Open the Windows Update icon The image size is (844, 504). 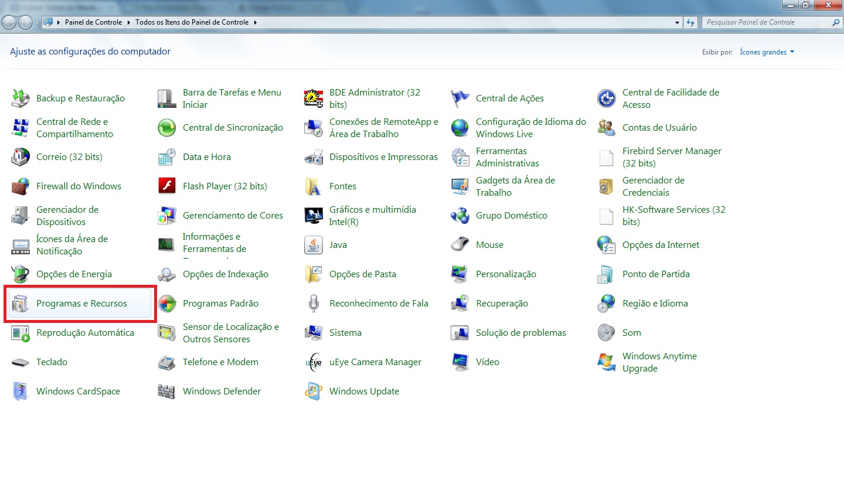pos(314,391)
